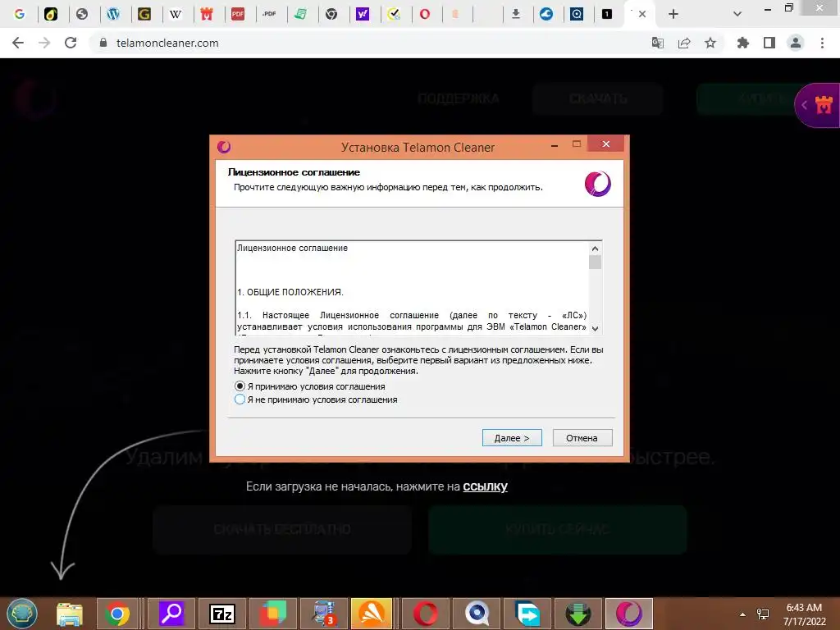
Task: Open the green download arrow app in taskbar
Action: (578, 614)
